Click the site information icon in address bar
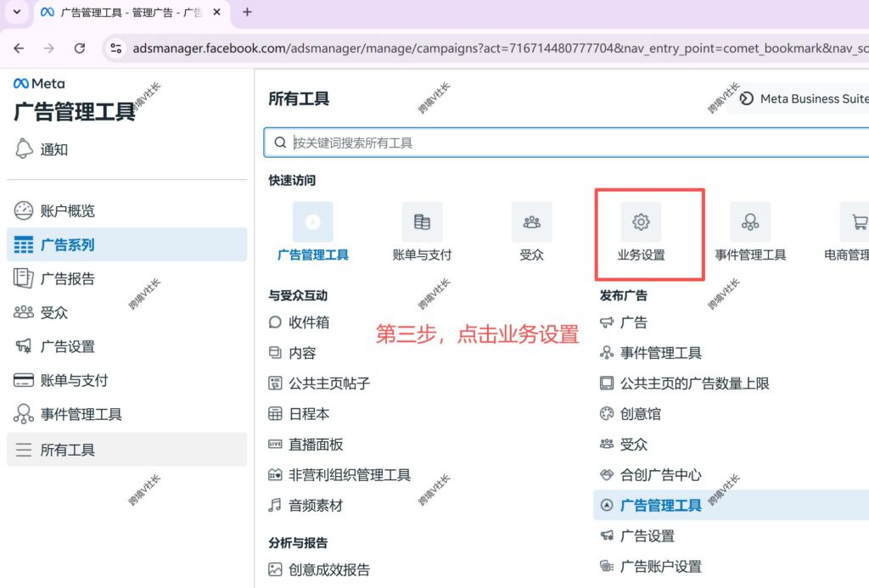 click(x=115, y=48)
